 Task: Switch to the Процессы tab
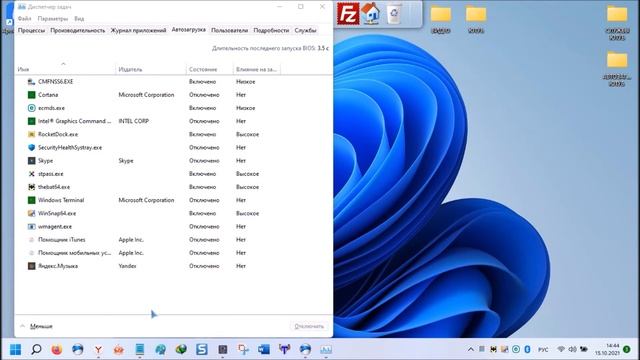click(x=31, y=30)
